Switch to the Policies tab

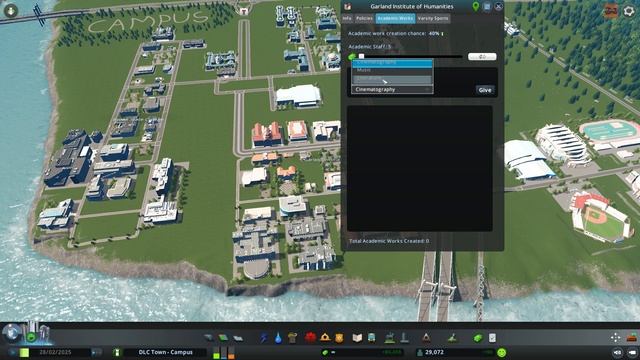(x=364, y=18)
